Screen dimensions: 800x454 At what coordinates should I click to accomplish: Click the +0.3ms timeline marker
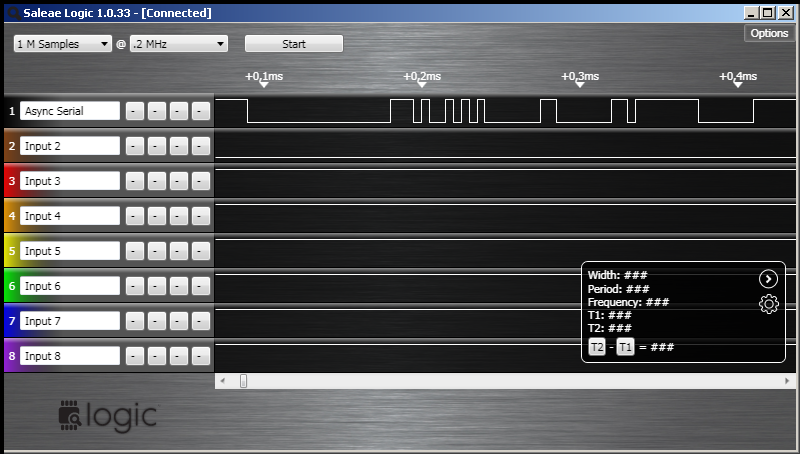[580, 77]
